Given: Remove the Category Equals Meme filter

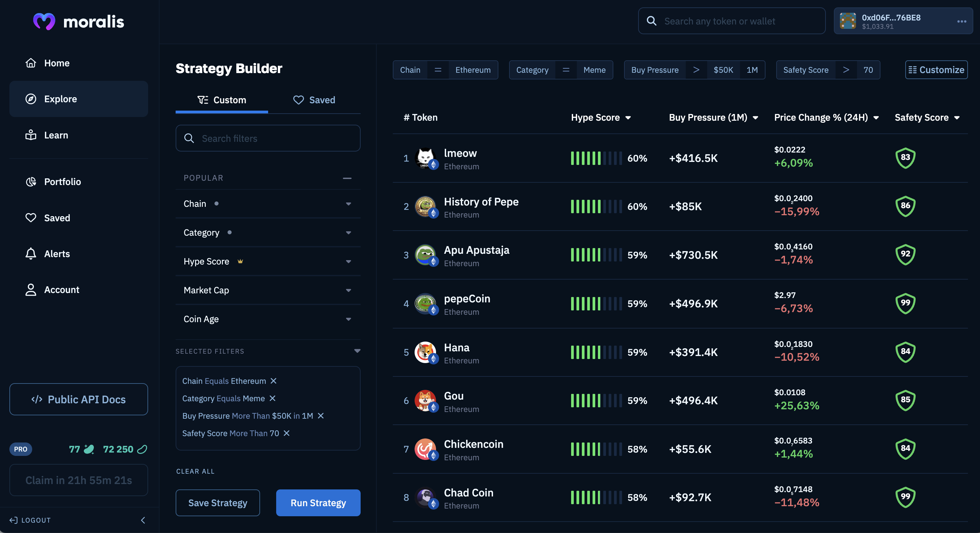Looking at the screenshot, I should tap(272, 398).
